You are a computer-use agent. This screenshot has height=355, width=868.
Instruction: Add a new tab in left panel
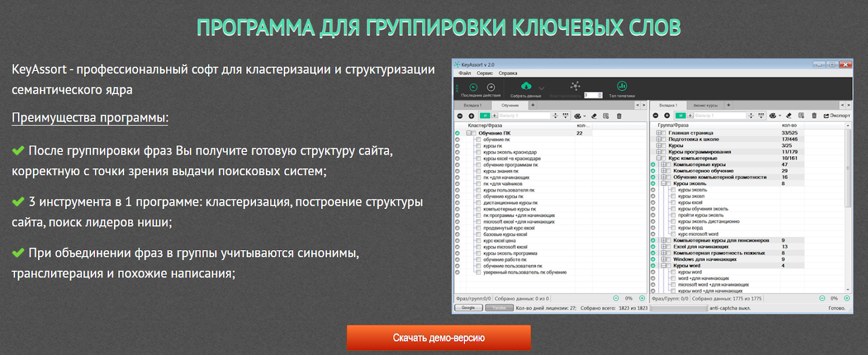(533, 105)
